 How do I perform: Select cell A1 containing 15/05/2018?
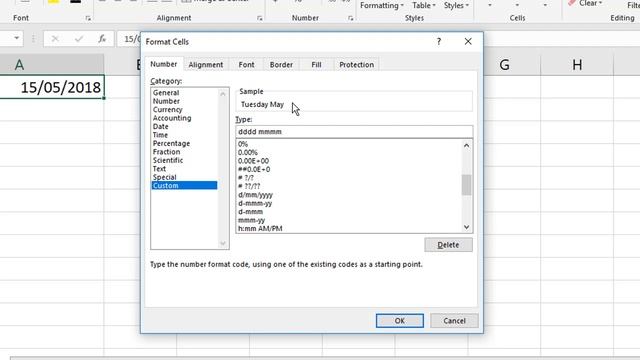click(x=52, y=87)
